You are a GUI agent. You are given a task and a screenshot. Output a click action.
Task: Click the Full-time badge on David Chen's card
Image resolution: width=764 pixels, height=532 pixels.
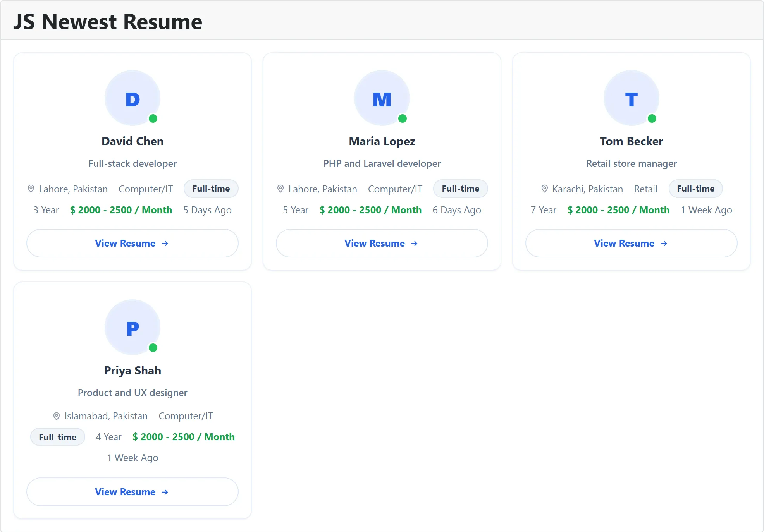pos(211,189)
